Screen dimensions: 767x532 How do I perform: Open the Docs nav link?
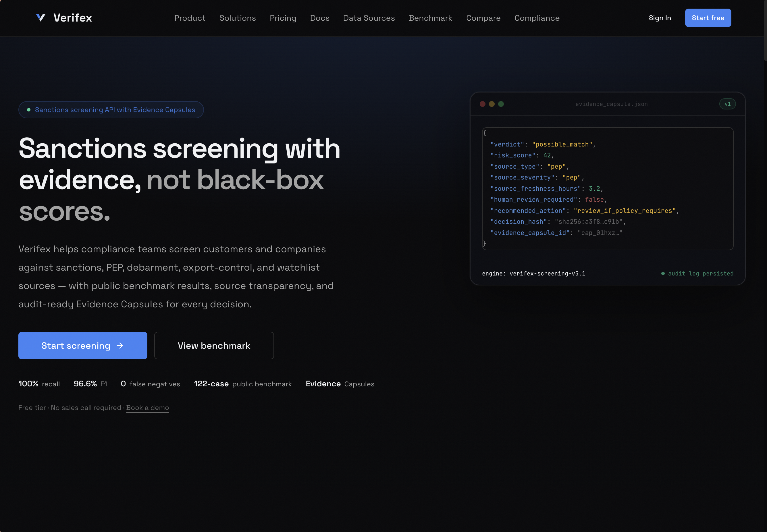320,18
